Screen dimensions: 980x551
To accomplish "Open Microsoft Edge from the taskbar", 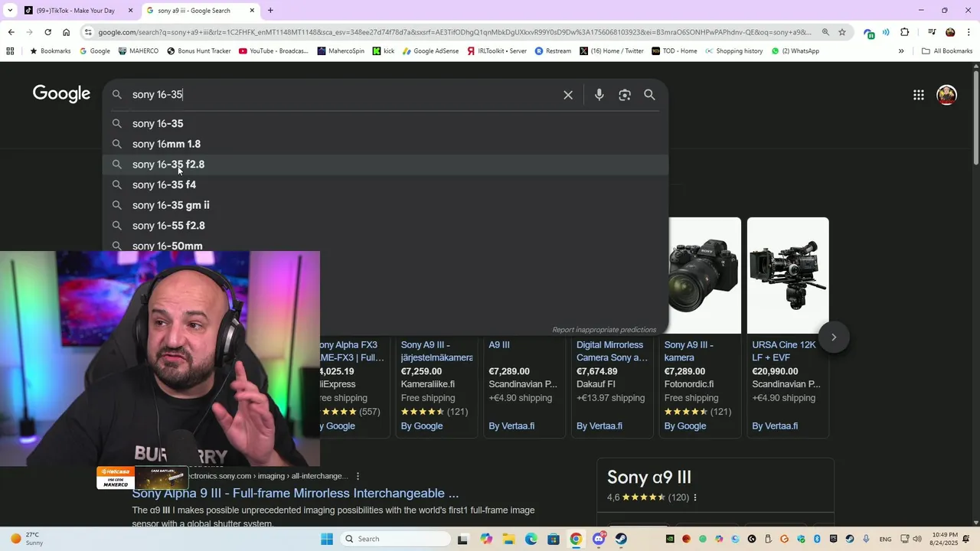I will (531, 539).
